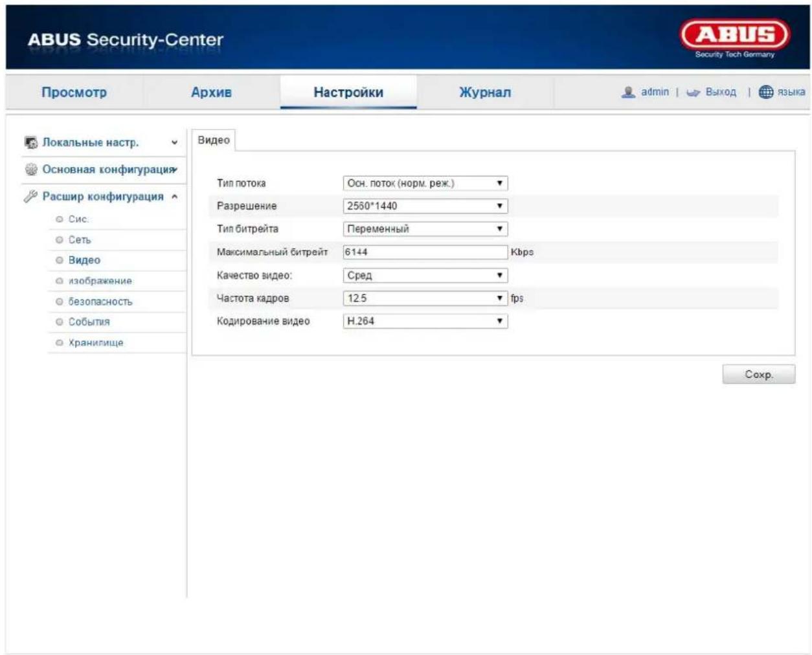Collapse the Расшир конфигурация section
The image size is (812, 655).
tap(102, 196)
